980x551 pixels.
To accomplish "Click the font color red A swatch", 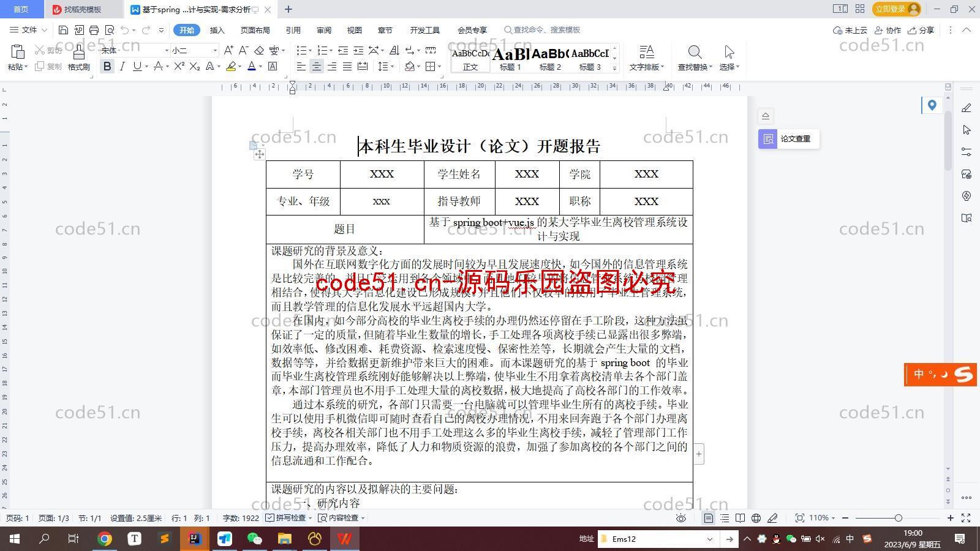I will [251, 66].
